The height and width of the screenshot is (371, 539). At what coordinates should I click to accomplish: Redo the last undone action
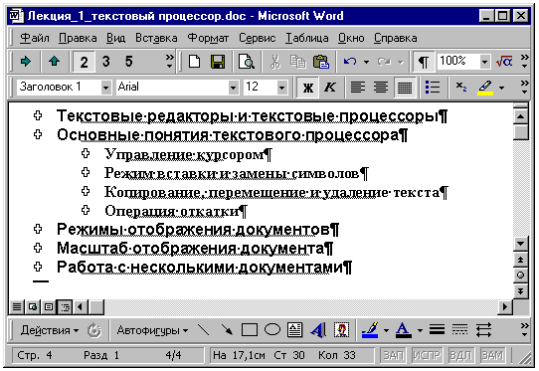pos(384,62)
